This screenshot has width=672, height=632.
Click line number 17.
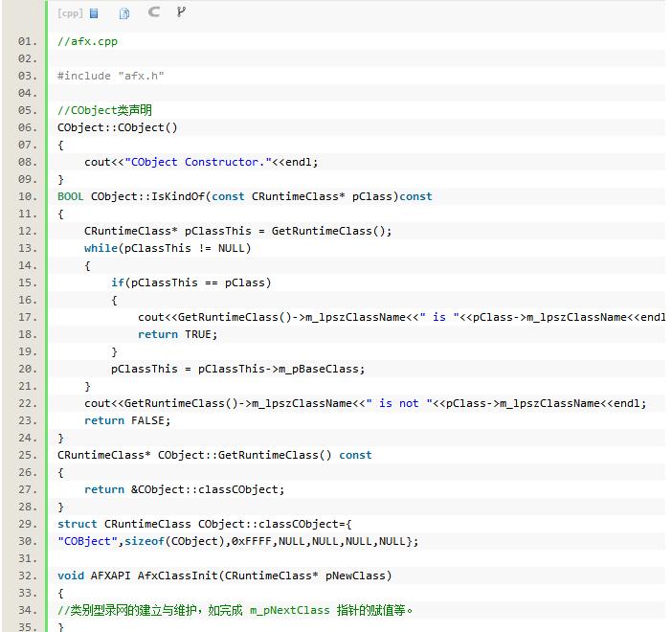pos(28,317)
